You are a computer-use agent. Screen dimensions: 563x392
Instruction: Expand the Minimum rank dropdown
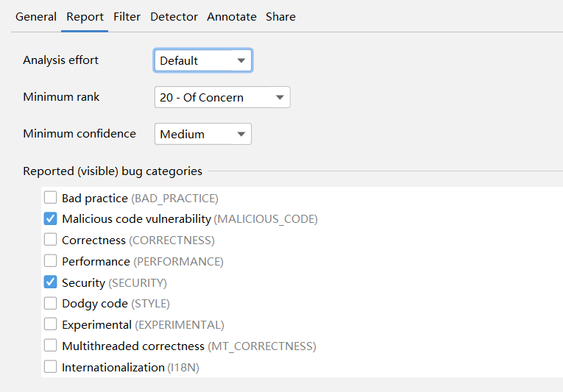pos(222,97)
